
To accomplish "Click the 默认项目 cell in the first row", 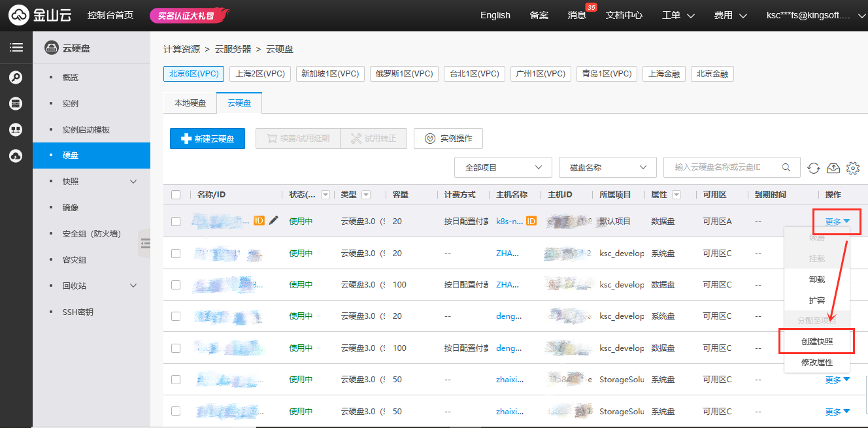I will tap(615, 222).
